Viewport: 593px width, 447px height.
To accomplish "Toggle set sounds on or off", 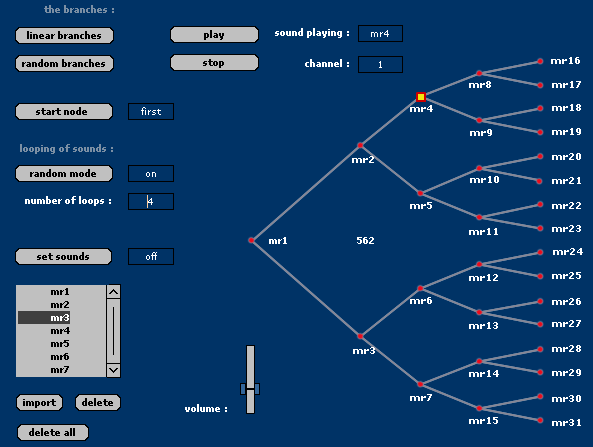I will click(x=64, y=256).
